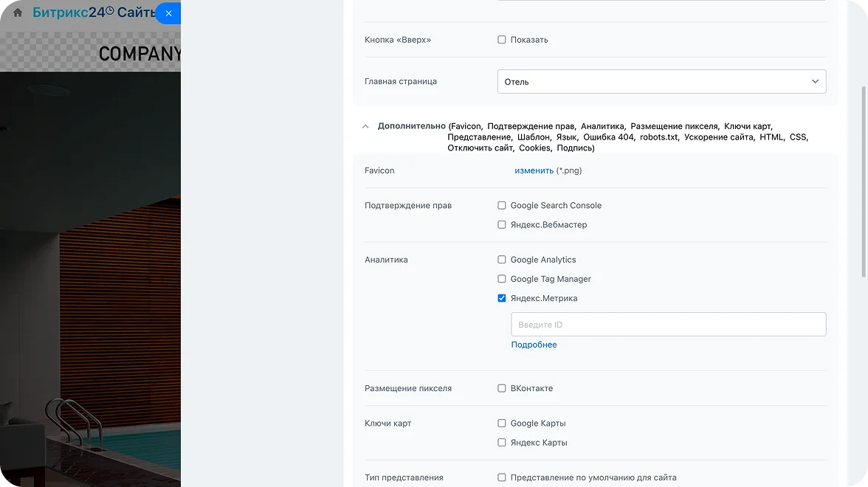
Task: Click the «Подтверждение прав» row label
Action: pyautogui.click(x=408, y=205)
